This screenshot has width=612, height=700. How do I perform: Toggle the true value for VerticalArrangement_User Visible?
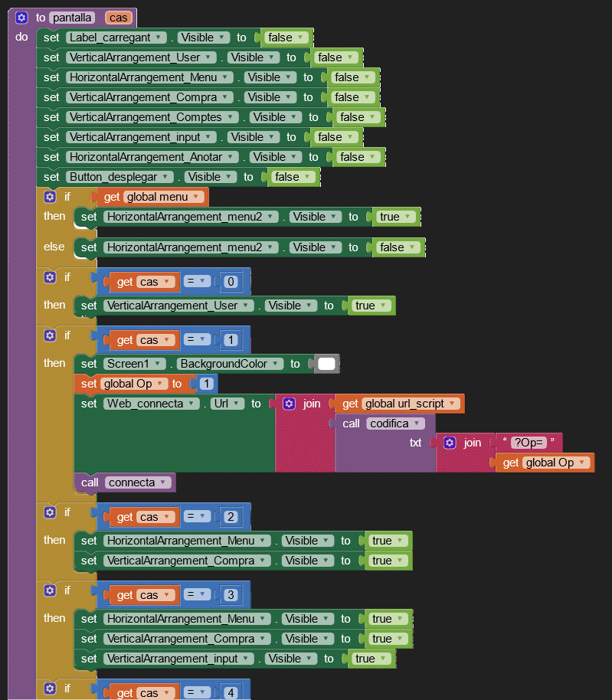point(370,306)
